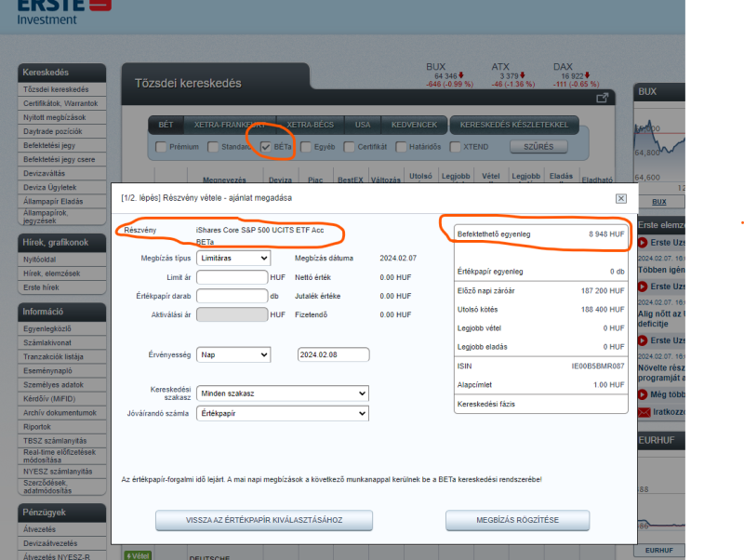Select the Megnevezés column header
Viewport: 744px width, 560px height.
(224, 180)
